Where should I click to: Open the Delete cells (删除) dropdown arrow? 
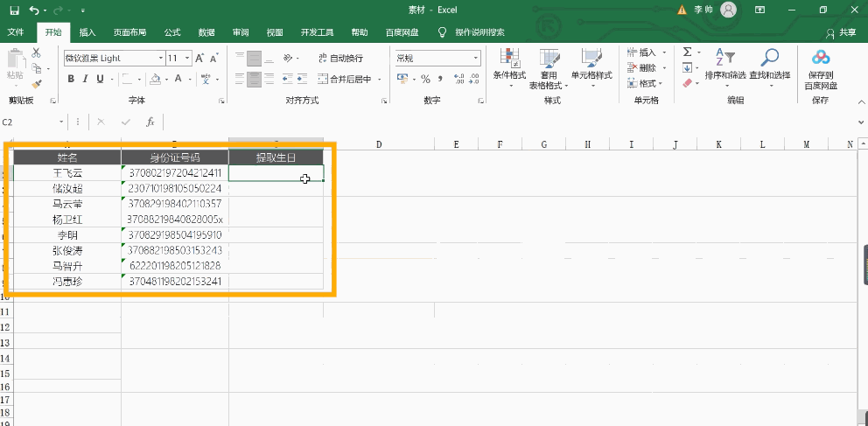click(664, 68)
